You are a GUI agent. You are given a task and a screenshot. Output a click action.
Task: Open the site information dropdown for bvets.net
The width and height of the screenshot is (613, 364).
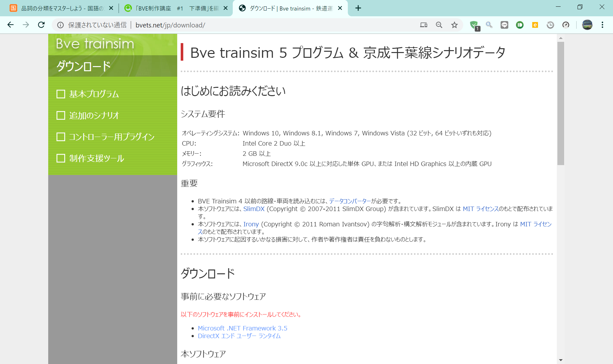[60, 25]
